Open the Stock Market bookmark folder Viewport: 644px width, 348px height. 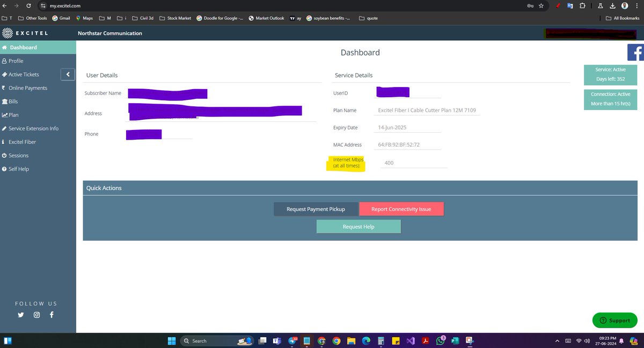[x=175, y=18]
